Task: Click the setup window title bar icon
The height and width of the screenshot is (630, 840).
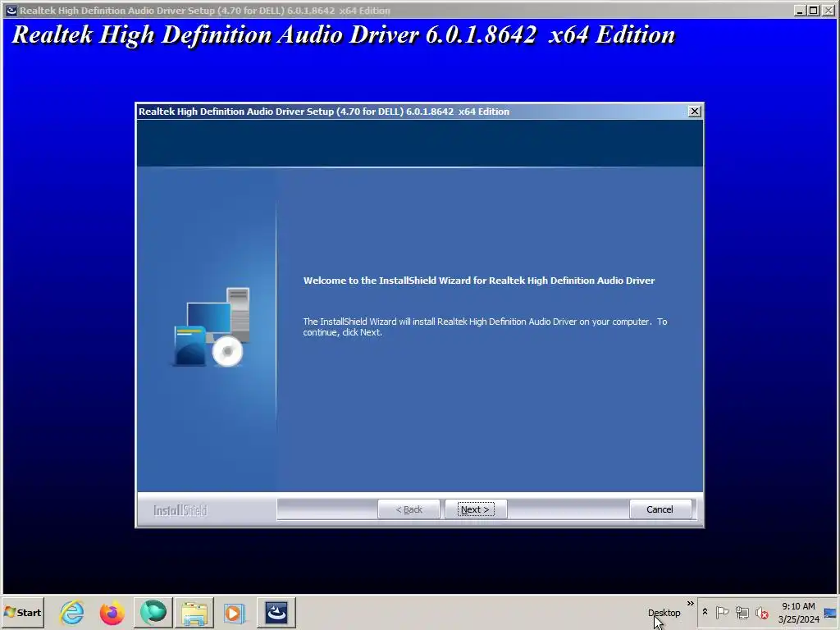Action: click(11, 10)
